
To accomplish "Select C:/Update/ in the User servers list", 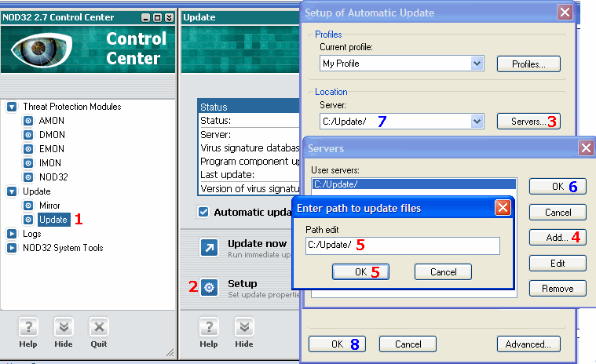I will [x=414, y=184].
